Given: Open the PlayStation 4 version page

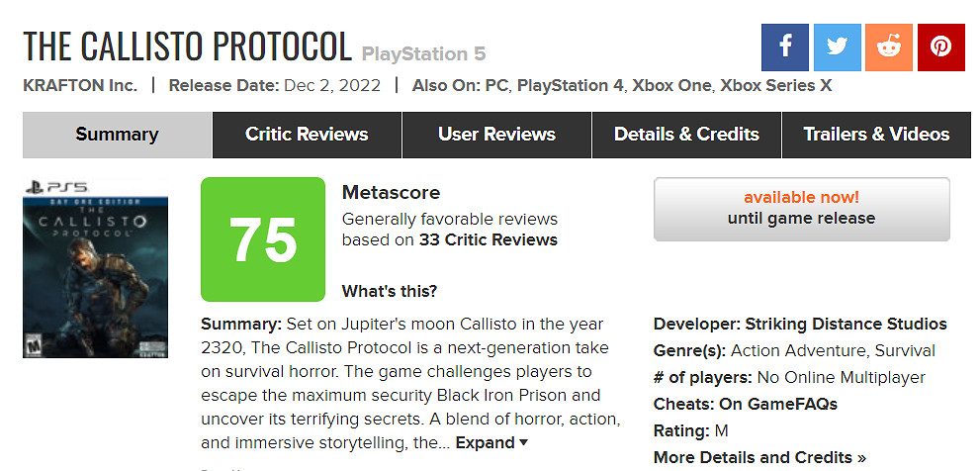Looking at the screenshot, I should pos(571,85).
